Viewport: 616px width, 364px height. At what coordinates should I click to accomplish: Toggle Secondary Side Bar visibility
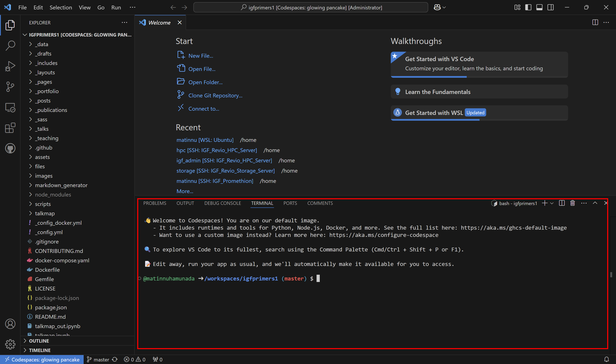pyautogui.click(x=550, y=7)
